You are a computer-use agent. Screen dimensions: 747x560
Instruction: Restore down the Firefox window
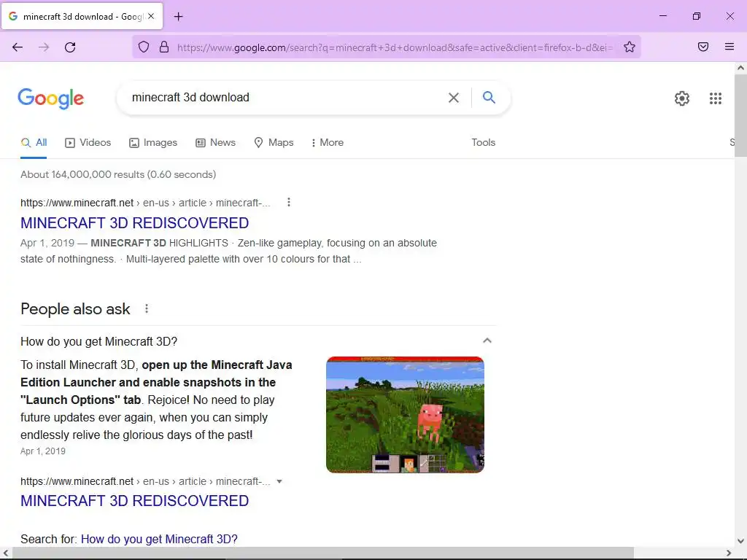(x=697, y=16)
